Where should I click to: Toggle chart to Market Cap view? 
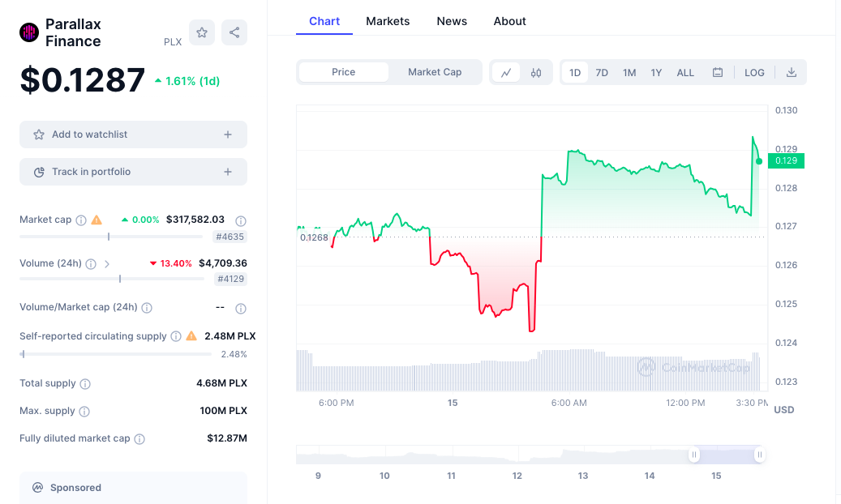[x=435, y=72]
